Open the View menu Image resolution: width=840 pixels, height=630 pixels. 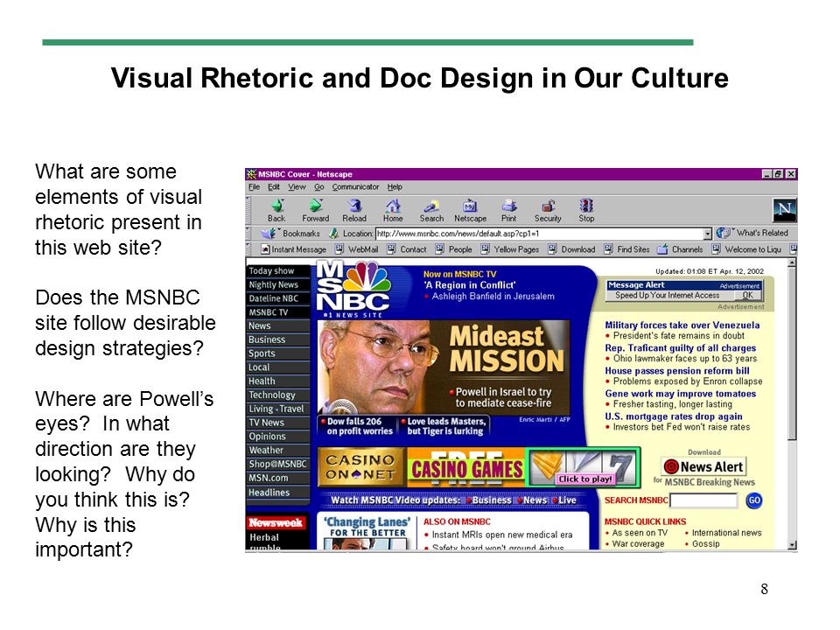(x=297, y=187)
